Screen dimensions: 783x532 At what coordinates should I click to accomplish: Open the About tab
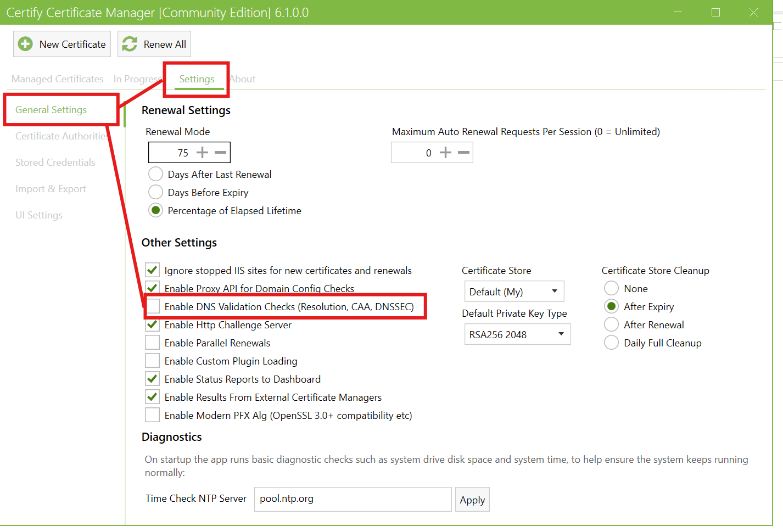point(243,79)
